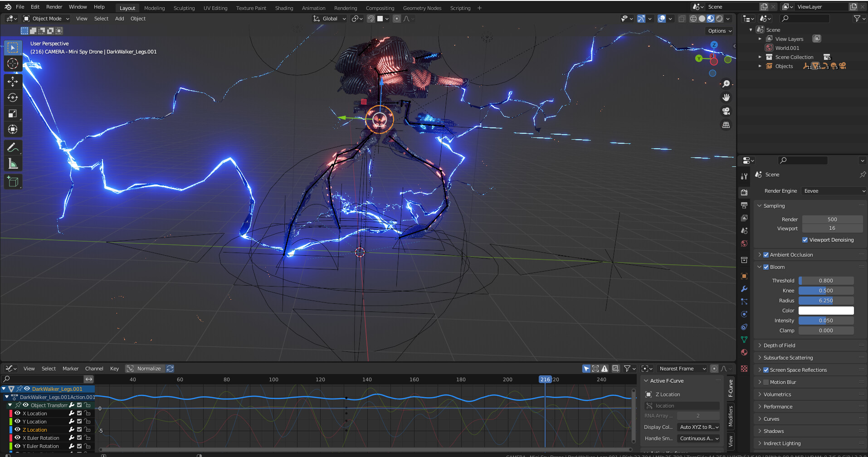Open the Object Data properties tab icon
Screen dimensions: 868x457
click(744, 340)
